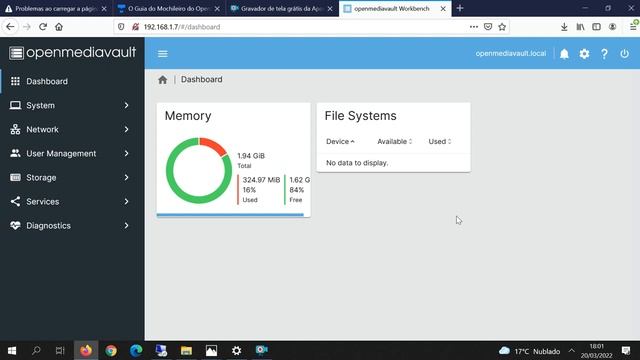The height and width of the screenshot is (360, 640).
Task: Click the Services share icon
Action: (15, 201)
